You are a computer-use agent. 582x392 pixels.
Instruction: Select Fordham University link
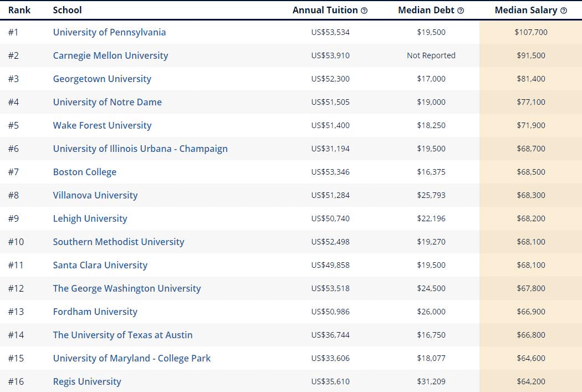click(x=95, y=312)
